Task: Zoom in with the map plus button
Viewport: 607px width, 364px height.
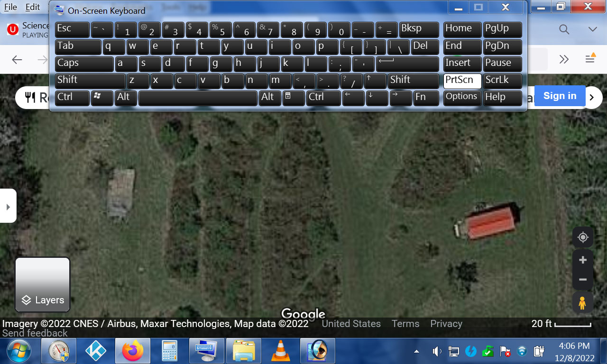Action: tap(583, 260)
